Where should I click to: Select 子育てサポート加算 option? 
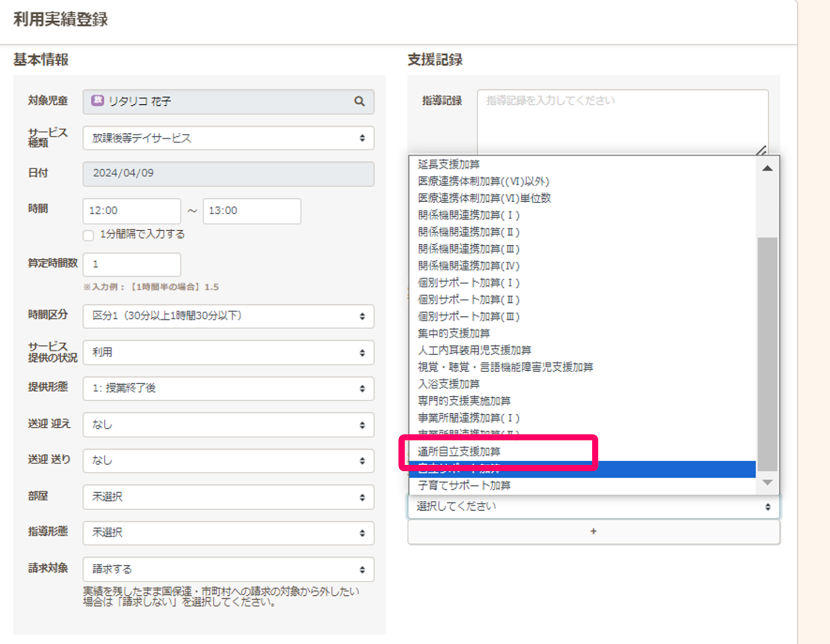click(464, 486)
